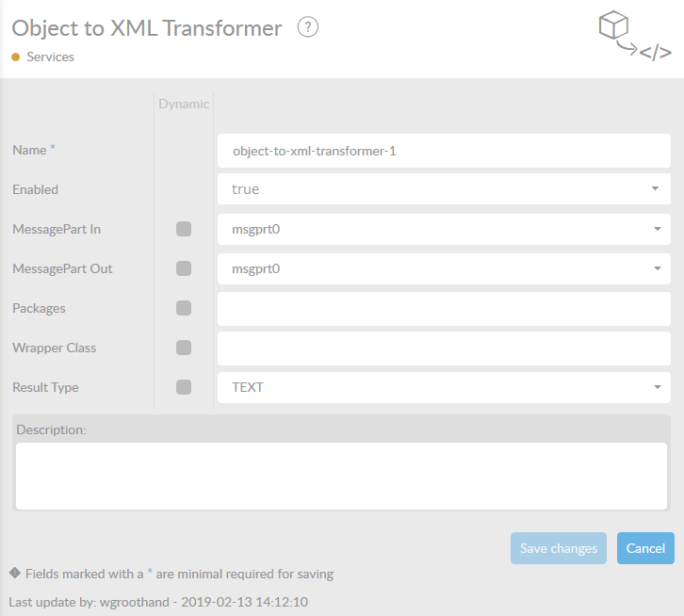This screenshot has width=684, height=616.
Task: Open the MessagePart Out dropdown
Action: 444,268
